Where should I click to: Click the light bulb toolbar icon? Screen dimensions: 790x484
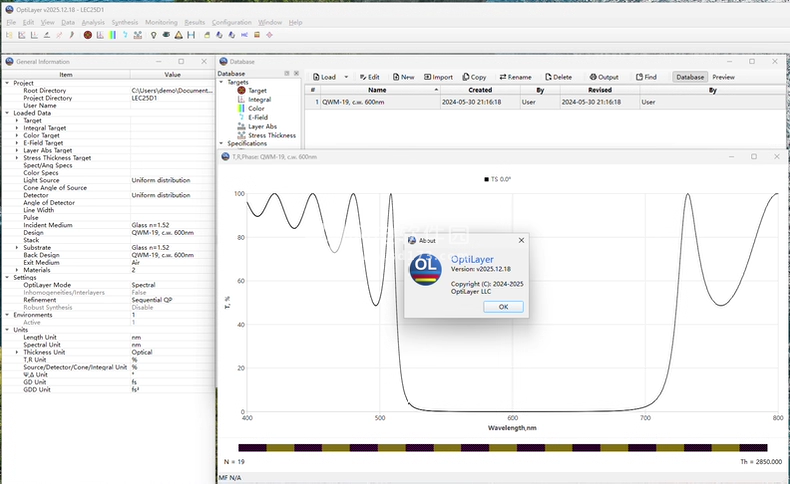click(153, 35)
